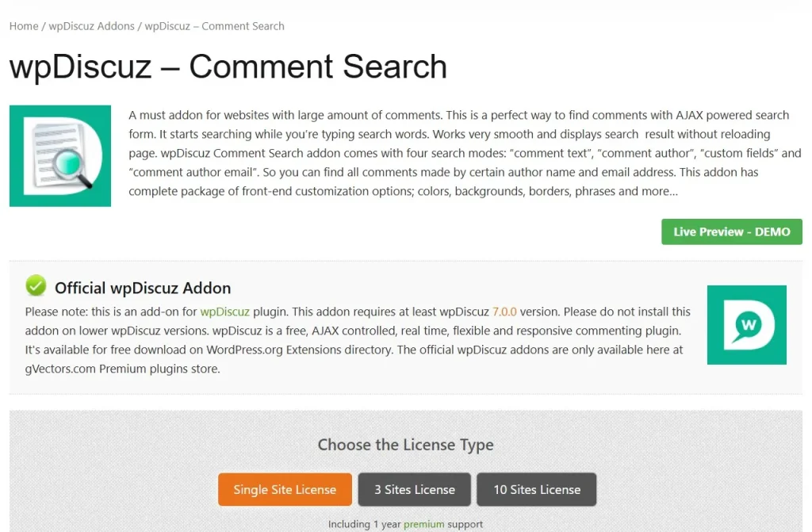Navigate to Home via the breadcrumb
The width and height of the screenshot is (812, 532).
click(x=22, y=26)
